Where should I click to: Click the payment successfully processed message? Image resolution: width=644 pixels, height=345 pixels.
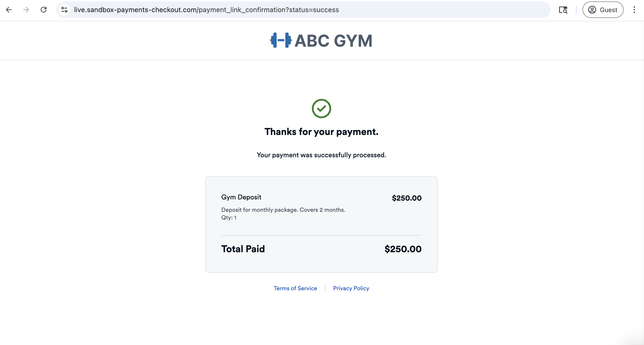pos(322,155)
